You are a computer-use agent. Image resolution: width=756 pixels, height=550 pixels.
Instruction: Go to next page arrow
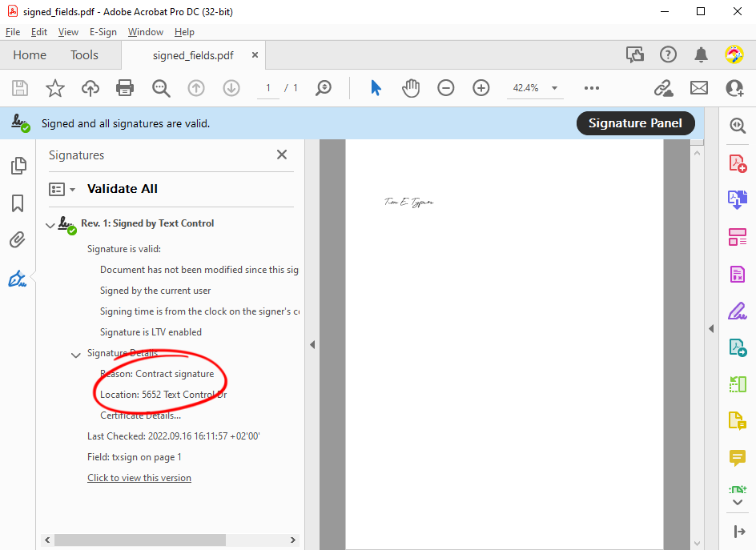tap(231, 88)
